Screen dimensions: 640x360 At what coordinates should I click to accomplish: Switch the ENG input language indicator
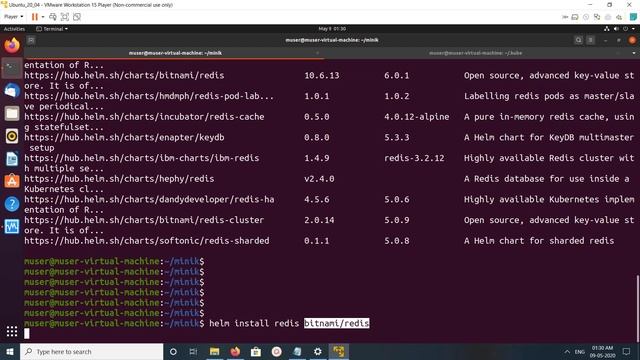pyautogui.click(x=580, y=352)
